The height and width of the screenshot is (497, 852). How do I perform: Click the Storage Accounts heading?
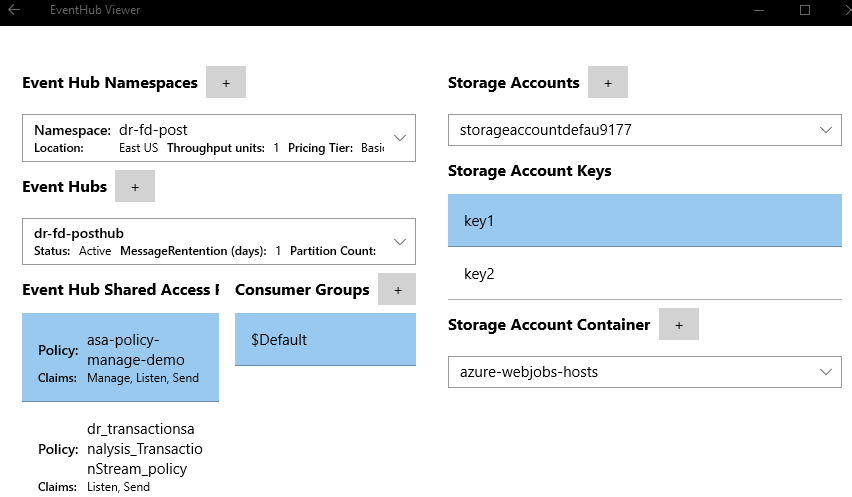pos(513,83)
